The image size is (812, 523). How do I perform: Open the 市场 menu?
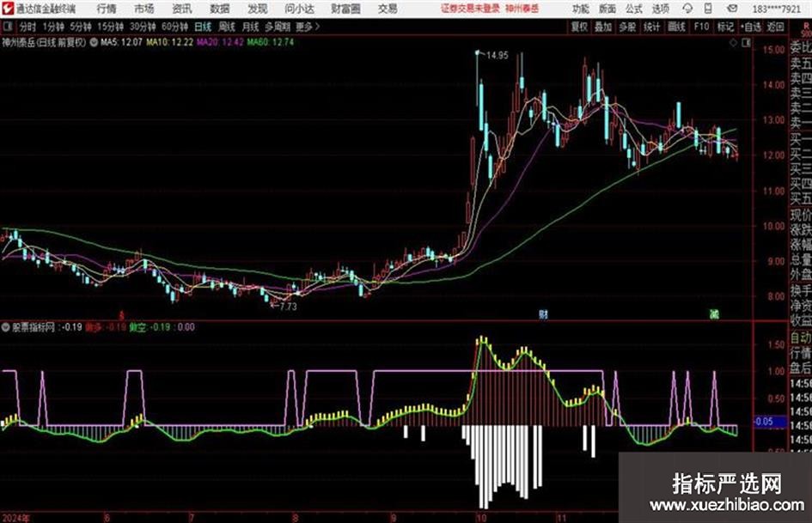click(x=144, y=9)
